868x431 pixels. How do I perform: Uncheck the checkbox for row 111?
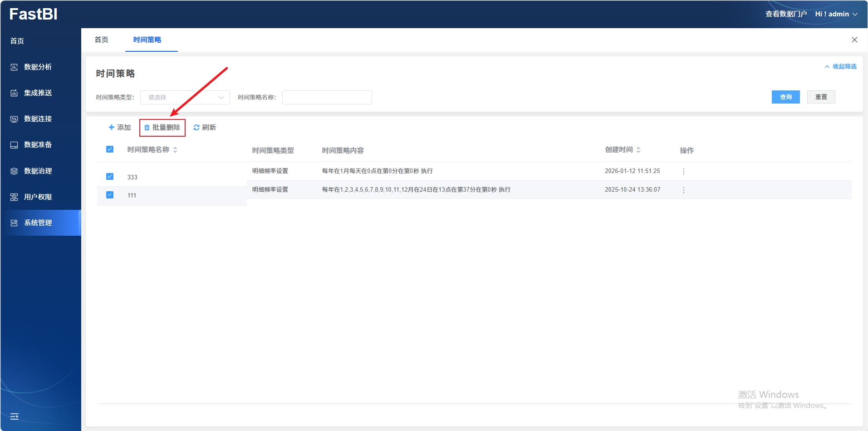pos(110,195)
